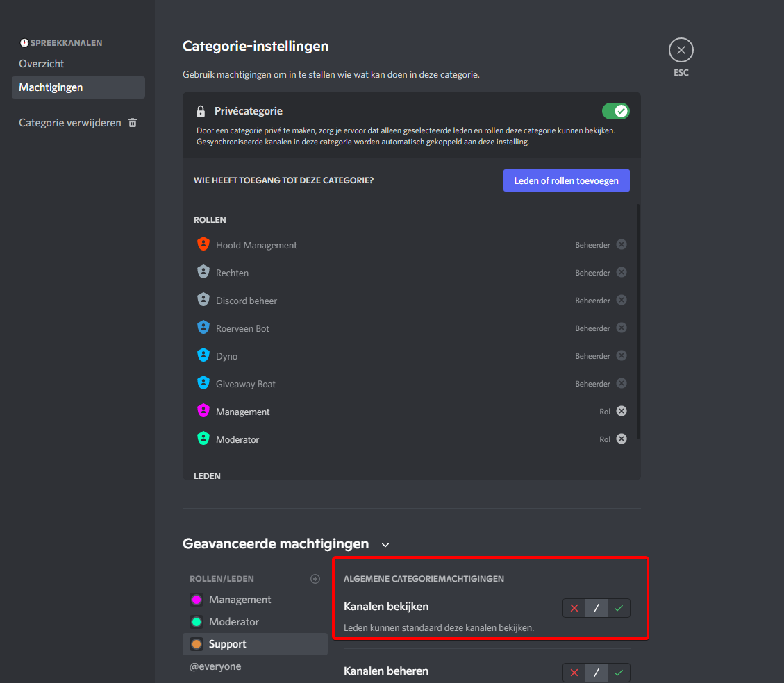Deny Kanalen bekijken with the red X
This screenshot has height=683, width=784.
574,609
